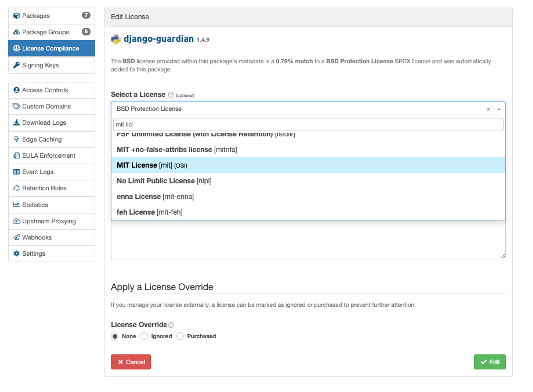Choose No Limit Public License option
533x392 pixels.
(x=164, y=181)
